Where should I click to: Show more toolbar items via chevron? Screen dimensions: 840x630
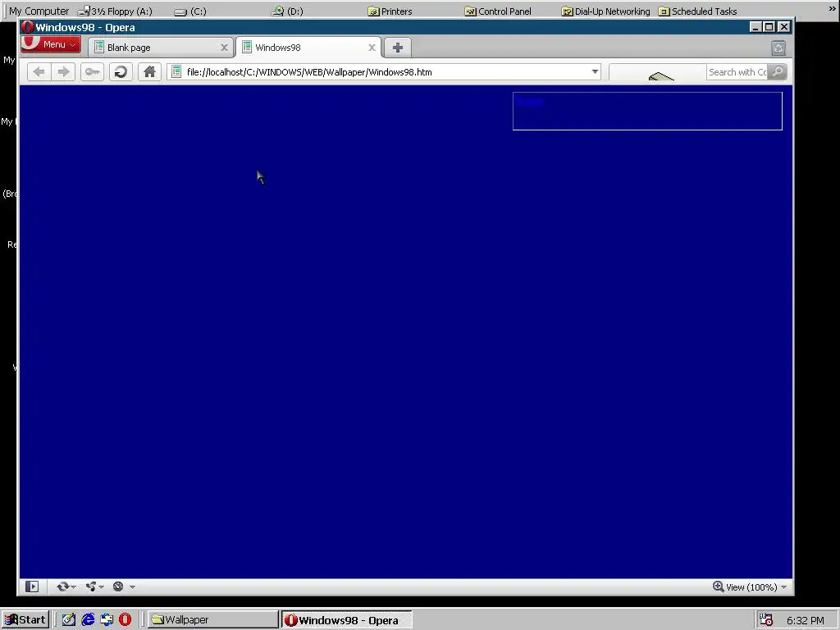(832, 9)
